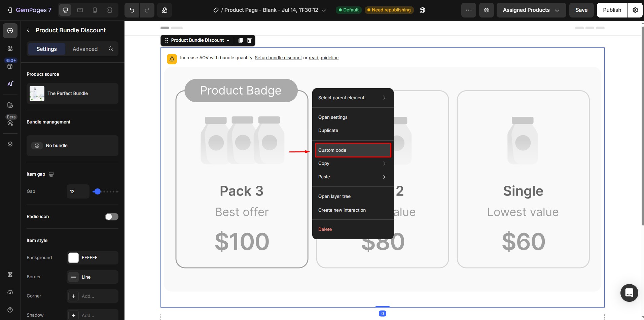Open the Assigned Products dropdown
The width and height of the screenshot is (644, 320).
pos(531,10)
